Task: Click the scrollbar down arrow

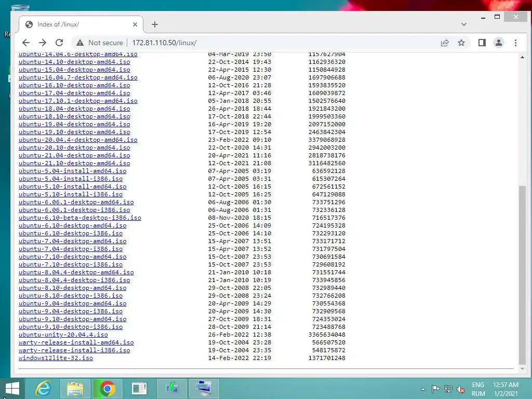Action: [522, 368]
